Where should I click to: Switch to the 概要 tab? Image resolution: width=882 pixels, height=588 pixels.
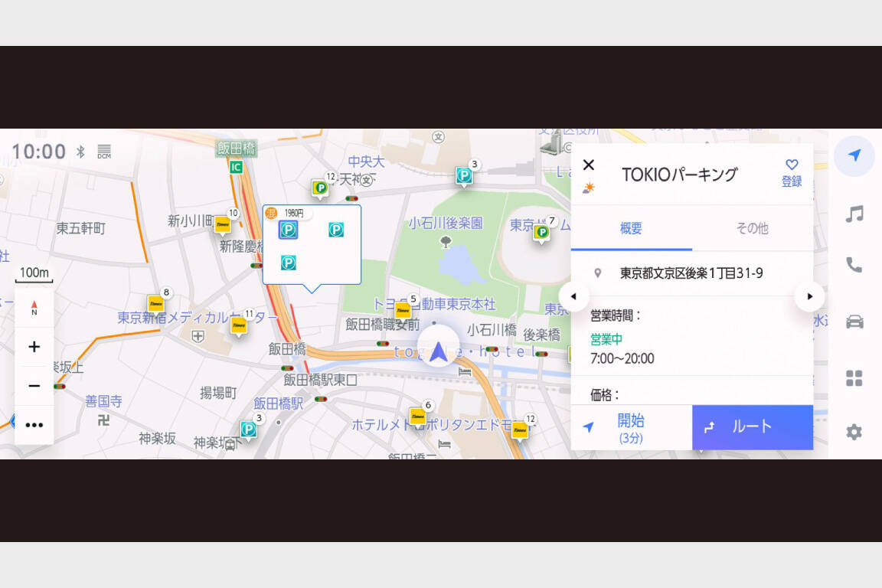(631, 228)
